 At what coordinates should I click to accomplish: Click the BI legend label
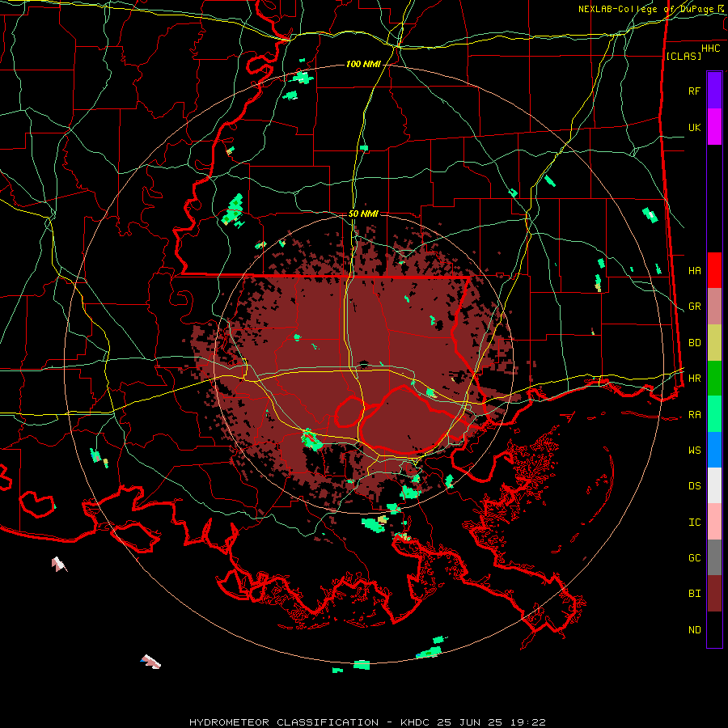point(695,594)
